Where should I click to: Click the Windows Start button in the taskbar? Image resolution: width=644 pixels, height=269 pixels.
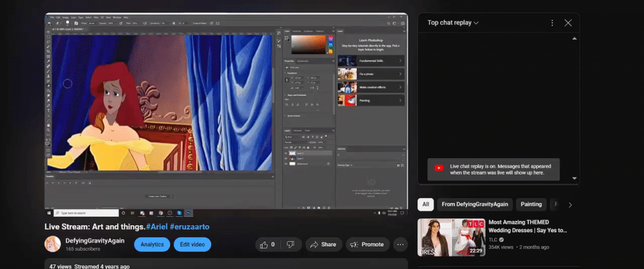pyautogui.click(x=50, y=213)
